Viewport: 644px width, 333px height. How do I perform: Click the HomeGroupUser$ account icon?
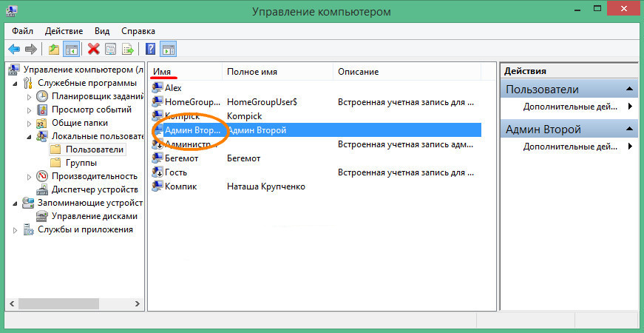pos(157,101)
